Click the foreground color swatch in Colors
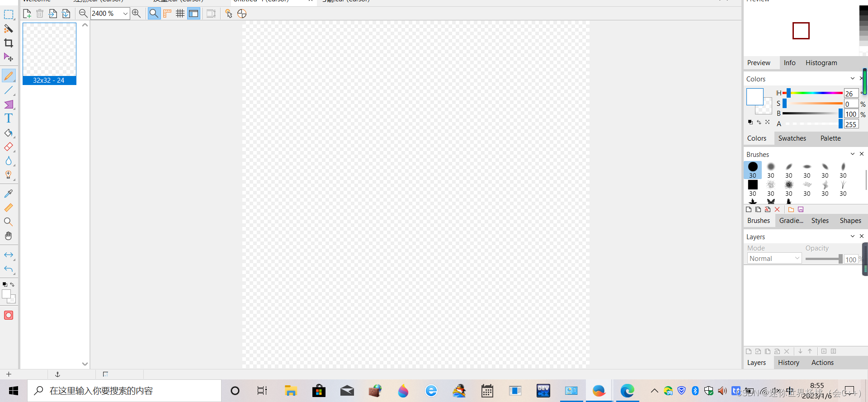Image resolution: width=868 pixels, height=402 pixels. coord(755,97)
